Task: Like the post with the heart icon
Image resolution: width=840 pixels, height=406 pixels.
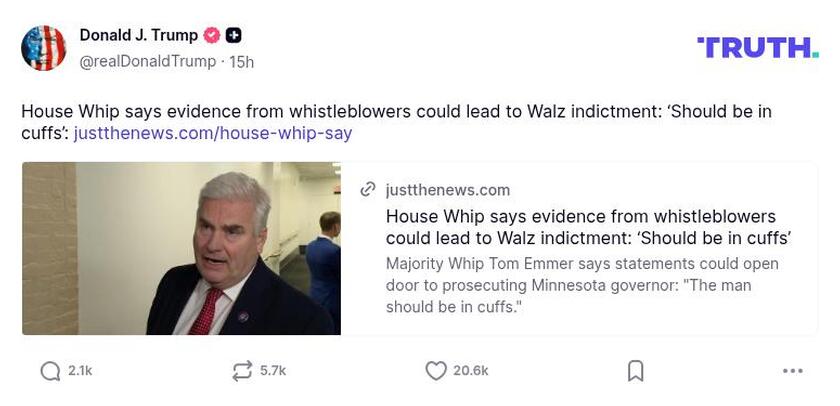Action: [436, 371]
